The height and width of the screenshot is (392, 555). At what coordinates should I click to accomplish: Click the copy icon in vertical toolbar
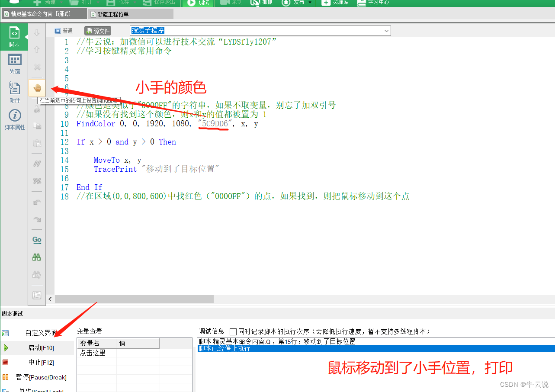[x=37, y=126]
